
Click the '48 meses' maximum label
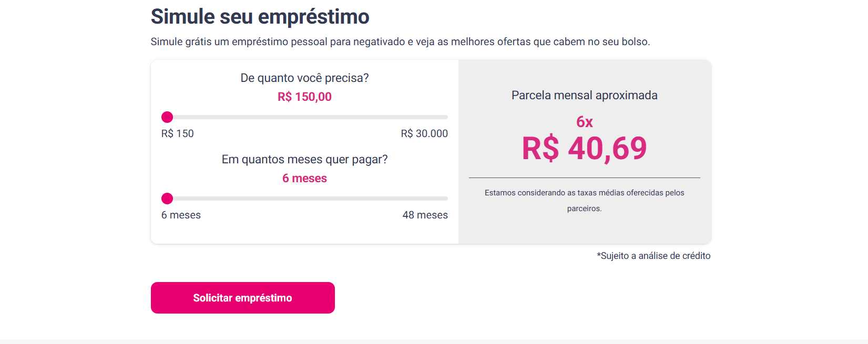pyautogui.click(x=425, y=215)
